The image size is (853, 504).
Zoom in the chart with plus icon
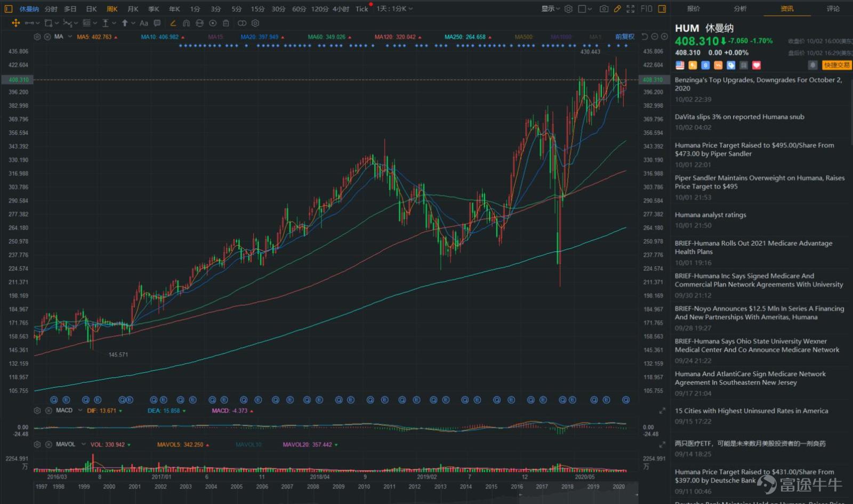pos(664,37)
